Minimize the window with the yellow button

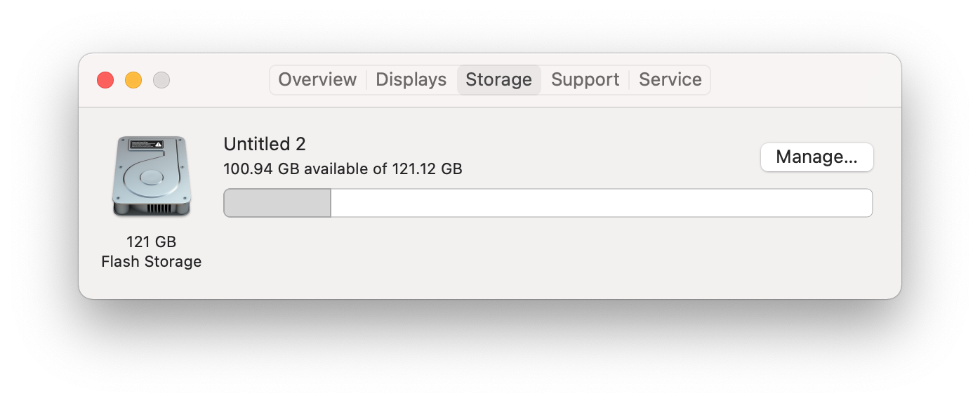[x=133, y=80]
